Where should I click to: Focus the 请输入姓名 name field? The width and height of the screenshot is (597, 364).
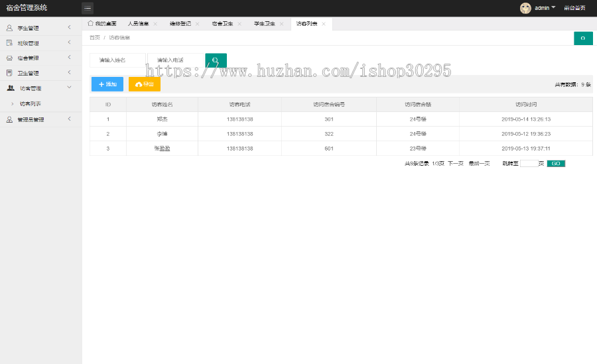(x=117, y=60)
